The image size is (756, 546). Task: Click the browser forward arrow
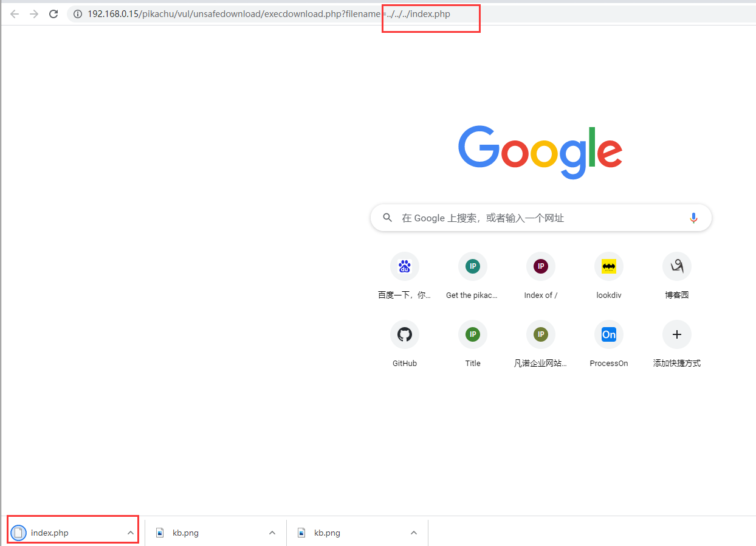[x=34, y=14]
